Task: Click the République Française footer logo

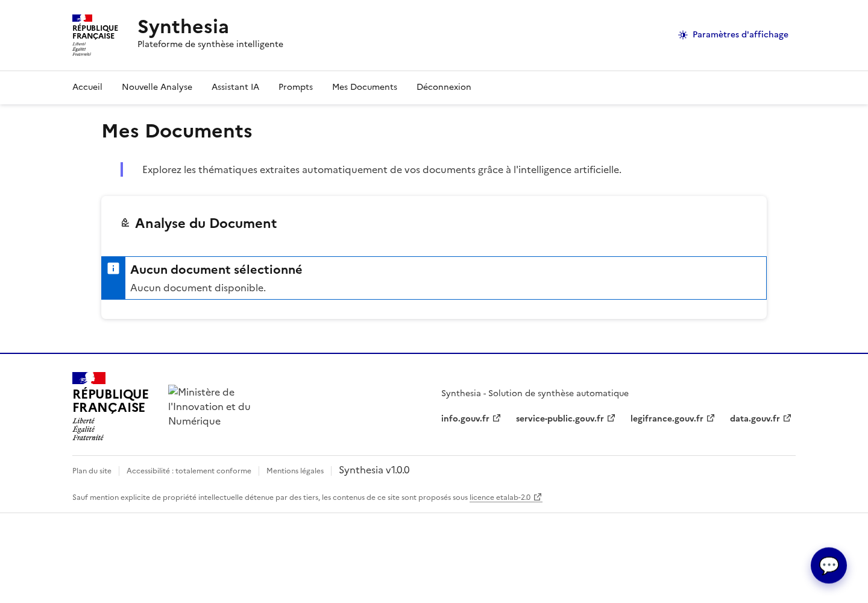Action: [110, 406]
